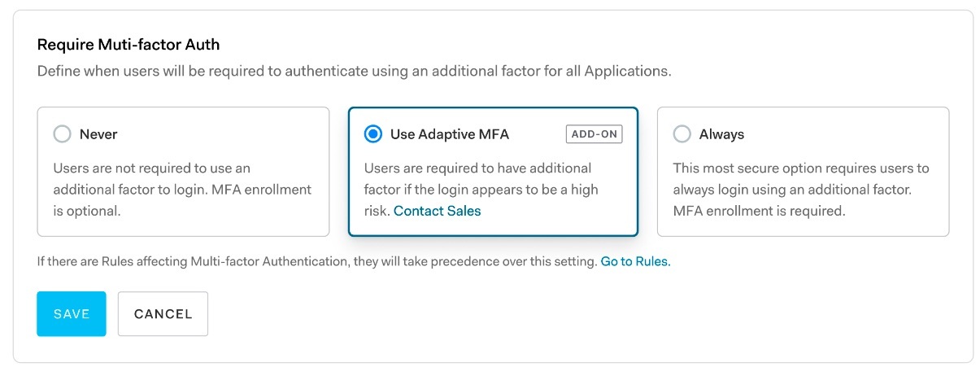
Task: Click the Rules precedence note text
Action: [x=317, y=261]
